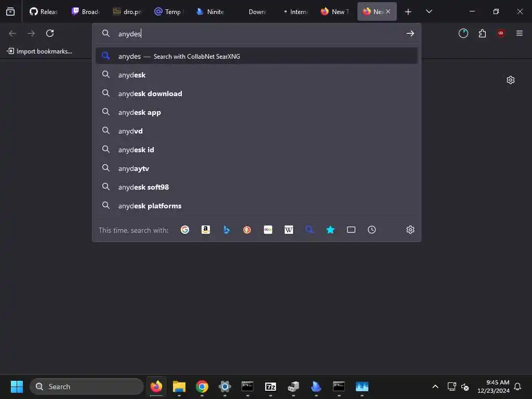This screenshot has width=532, height=399.
Task: Open the Firefox application menu
Action: (520, 33)
